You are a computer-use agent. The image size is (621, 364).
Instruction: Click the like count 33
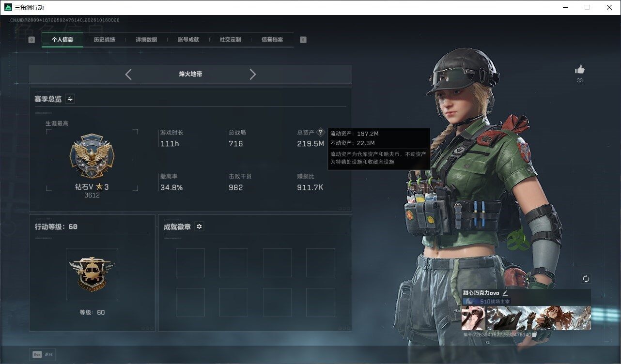point(580,81)
